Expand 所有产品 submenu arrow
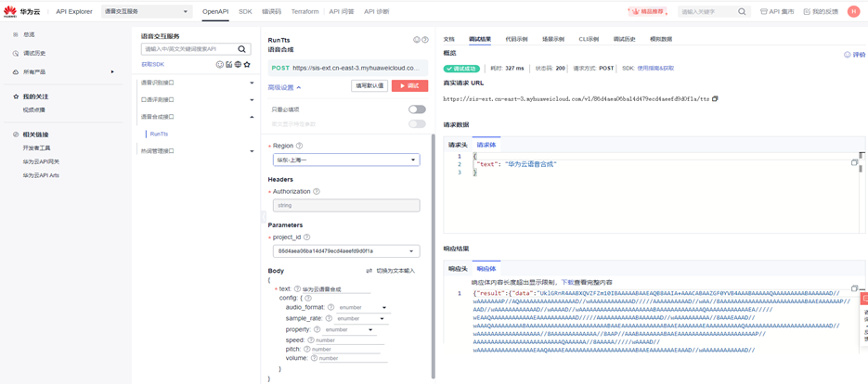868x384 pixels. click(x=112, y=72)
